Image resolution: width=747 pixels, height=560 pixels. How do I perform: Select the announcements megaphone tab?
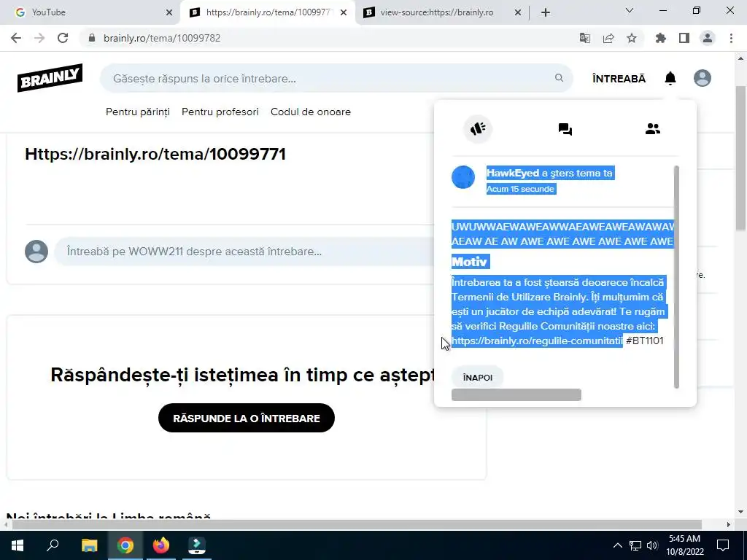478,128
